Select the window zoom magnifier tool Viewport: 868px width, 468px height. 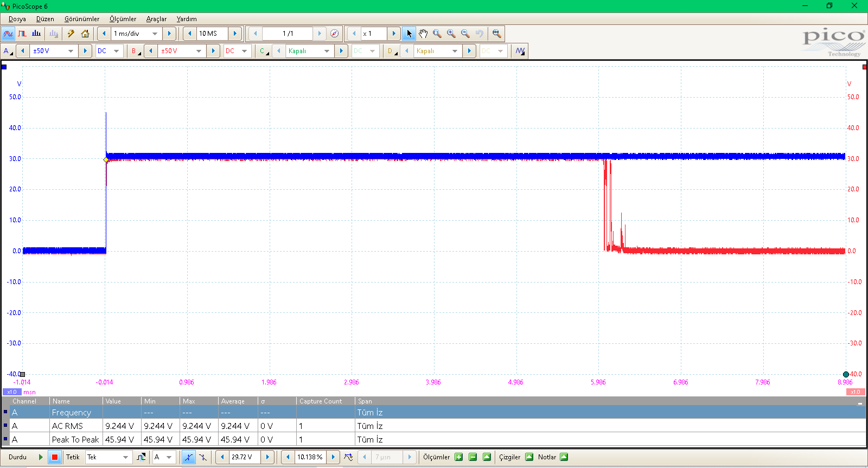(x=437, y=34)
